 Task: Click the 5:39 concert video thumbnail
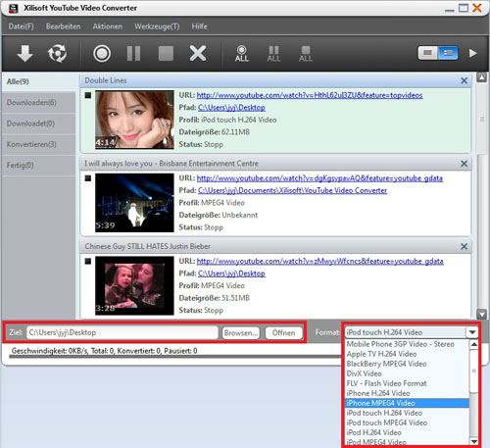(134, 203)
